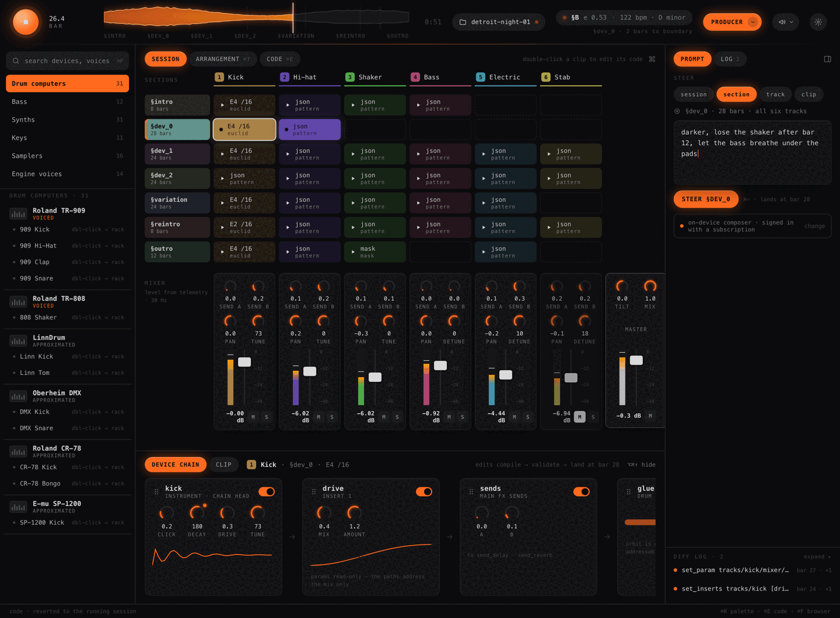Launch the §outro Shaker mask clip
840x618 pixels.
point(375,252)
